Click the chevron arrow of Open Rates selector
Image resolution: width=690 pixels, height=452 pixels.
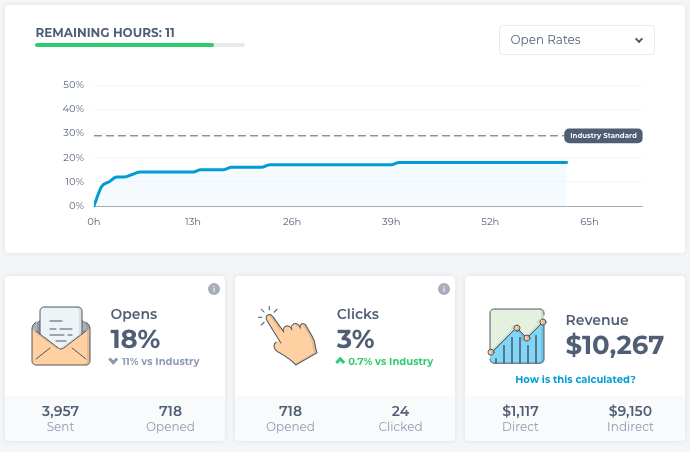[x=638, y=40]
